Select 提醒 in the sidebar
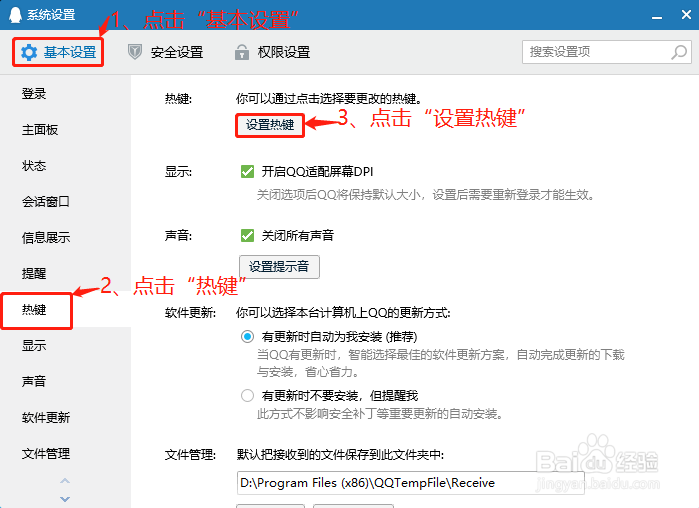Image resolution: width=699 pixels, height=508 pixels. [34, 274]
